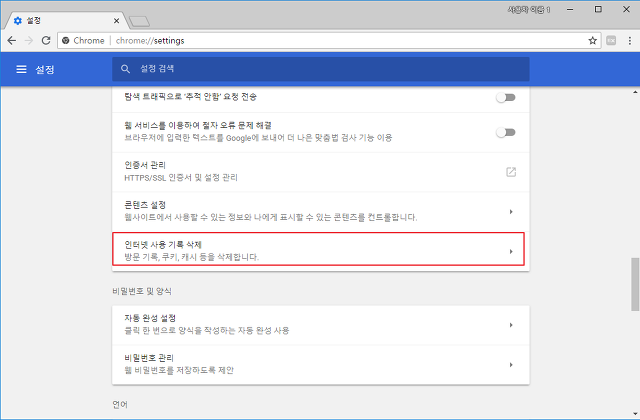Click the forward navigation arrow
Viewport: 640px width, 420px height.
click(x=29, y=40)
